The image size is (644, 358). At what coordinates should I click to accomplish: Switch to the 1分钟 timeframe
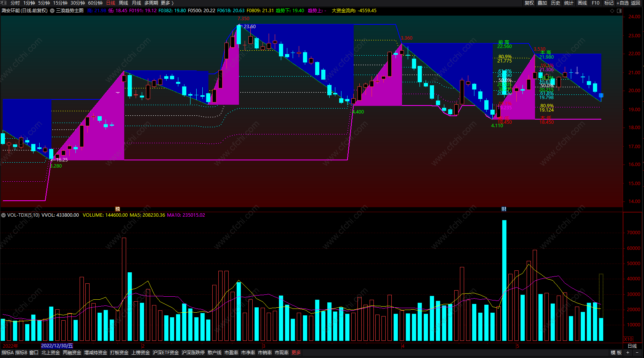click(x=29, y=3)
